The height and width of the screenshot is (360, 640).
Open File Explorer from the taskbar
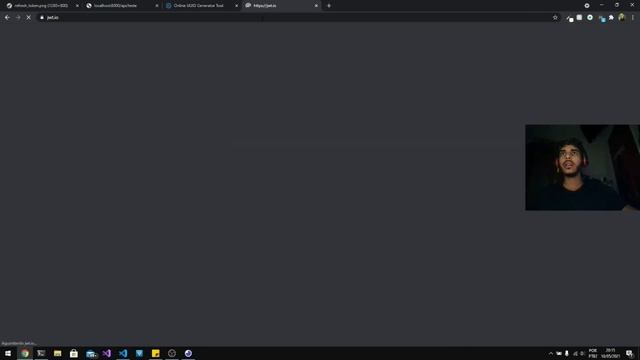point(58,353)
